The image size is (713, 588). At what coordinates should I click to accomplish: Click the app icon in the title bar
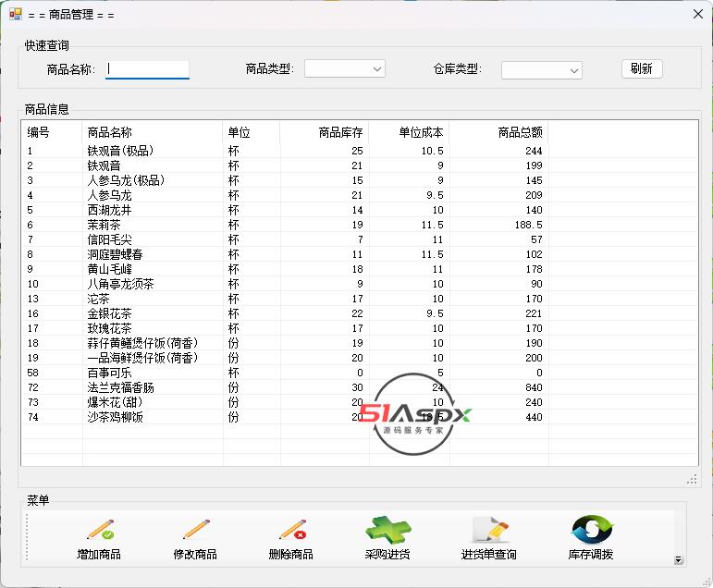[16, 14]
